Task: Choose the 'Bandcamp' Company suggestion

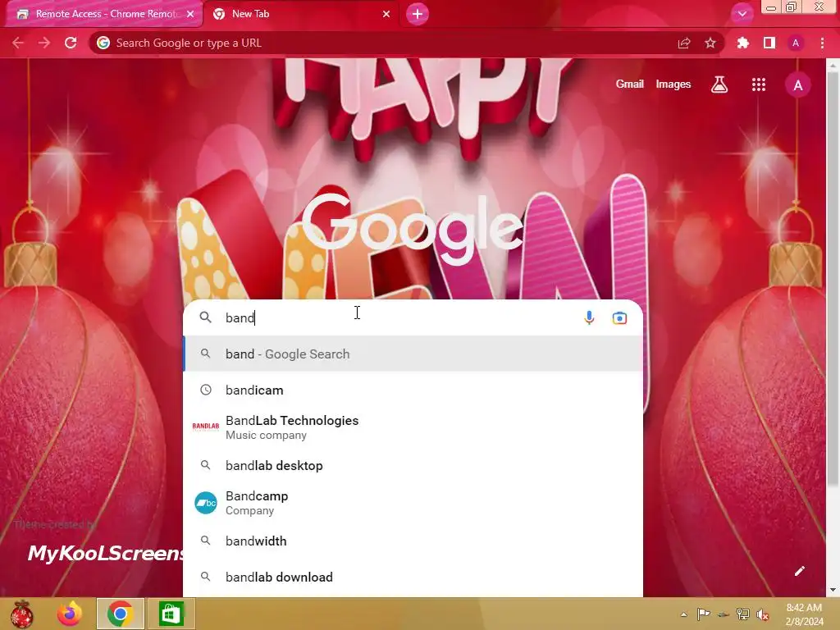Action: click(x=413, y=503)
